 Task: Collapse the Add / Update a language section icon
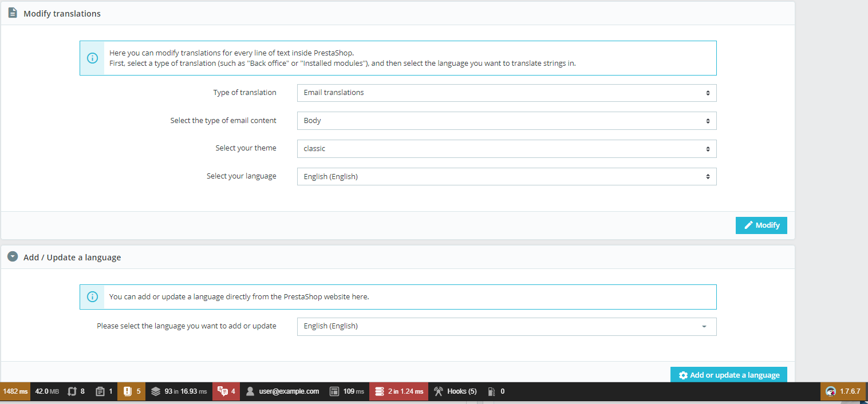coord(13,257)
